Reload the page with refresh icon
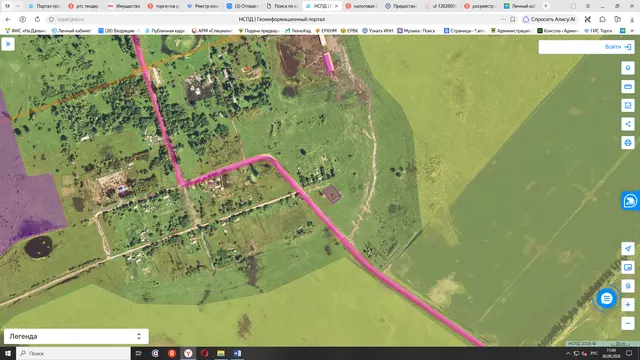This screenshot has width=640, height=360. point(37,19)
